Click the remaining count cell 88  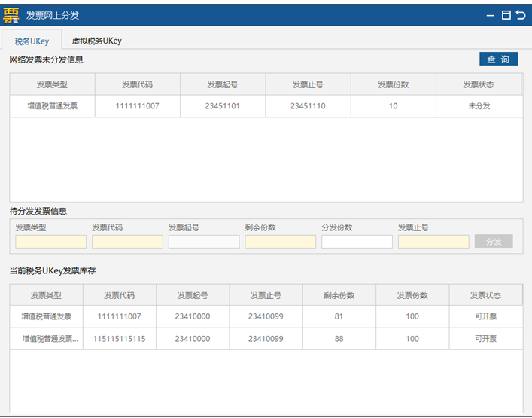click(339, 339)
